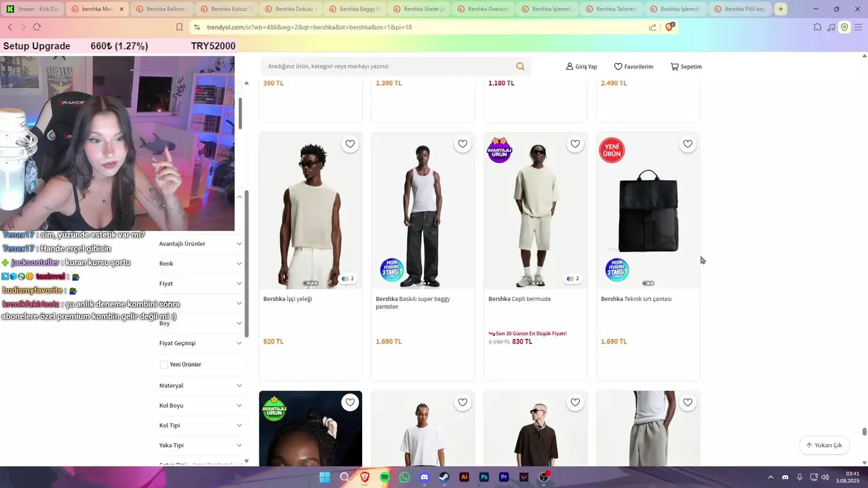Bookmark this page with the bookmark icon
This screenshot has height=488, width=868.
click(x=179, y=27)
